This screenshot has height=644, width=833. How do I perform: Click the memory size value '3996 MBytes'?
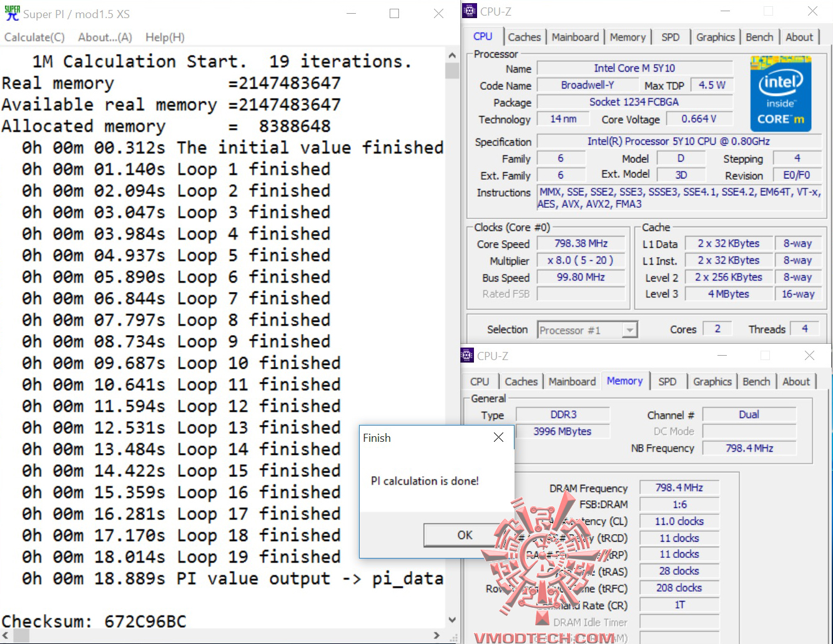563,431
